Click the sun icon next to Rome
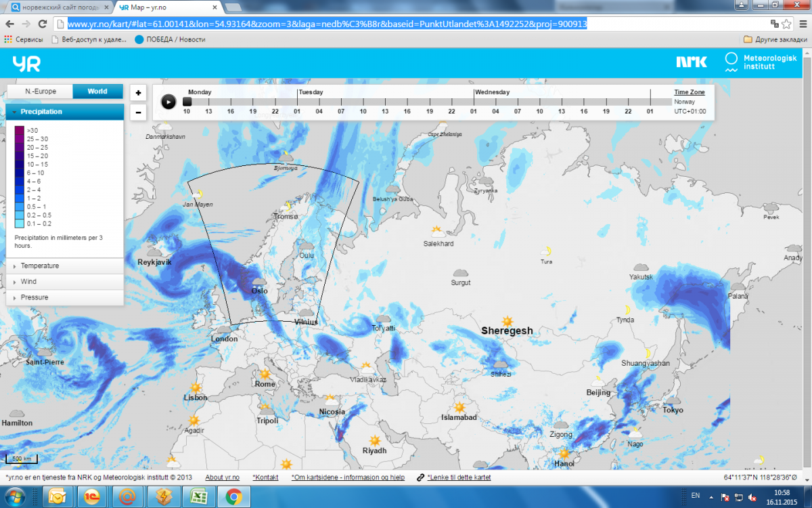The width and height of the screenshot is (812, 508). click(x=264, y=374)
